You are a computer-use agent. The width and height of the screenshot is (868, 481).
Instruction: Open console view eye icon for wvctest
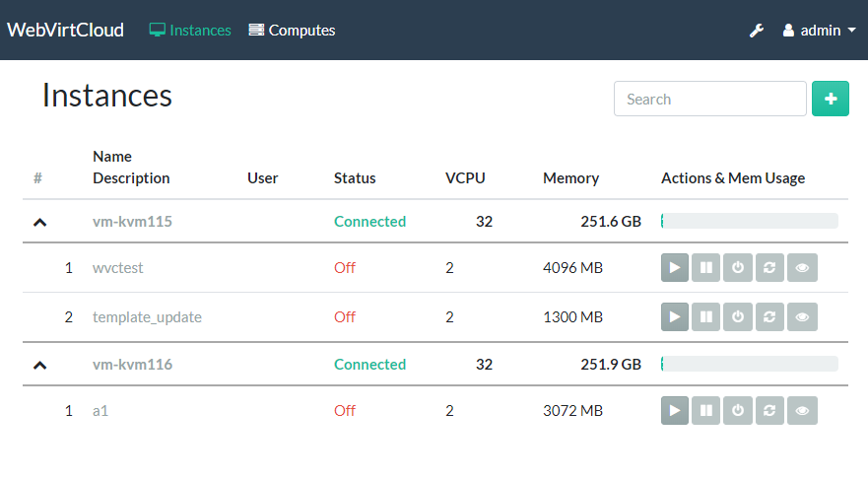pos(802,267)
